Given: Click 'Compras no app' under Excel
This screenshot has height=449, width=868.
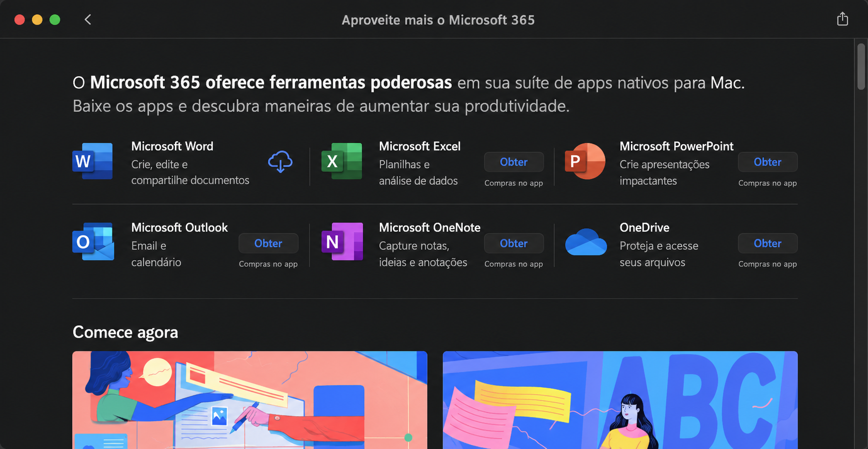Looking at the screenshot, I should [513, 183].
